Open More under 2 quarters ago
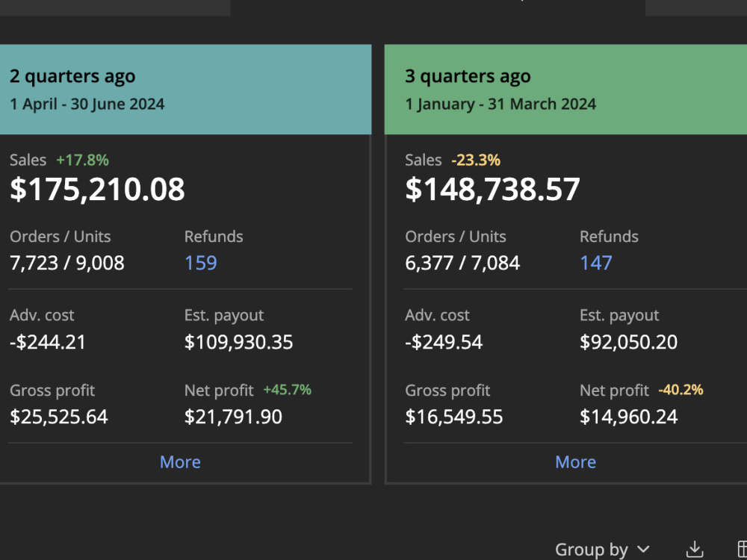Screen dimensions: 747x560 tap(180, 462)
